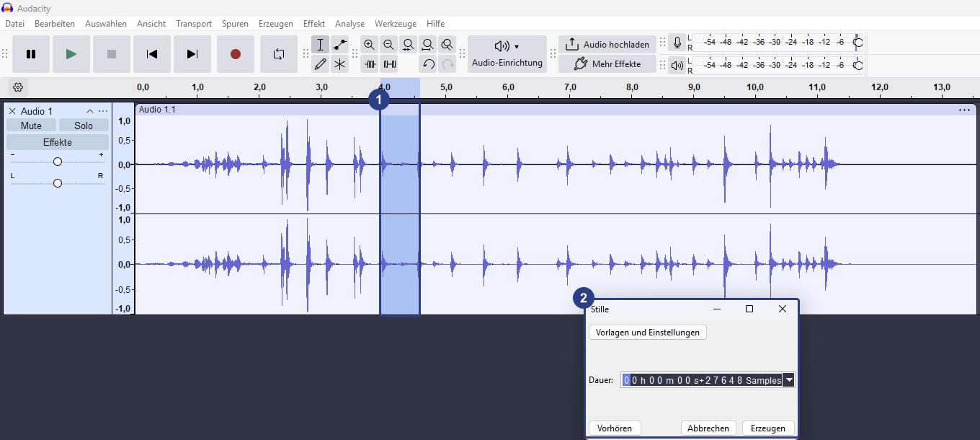This screenshot has height=440, width=980.
Task: Open the Ansicht menu
Action: (x=151, y=24)
